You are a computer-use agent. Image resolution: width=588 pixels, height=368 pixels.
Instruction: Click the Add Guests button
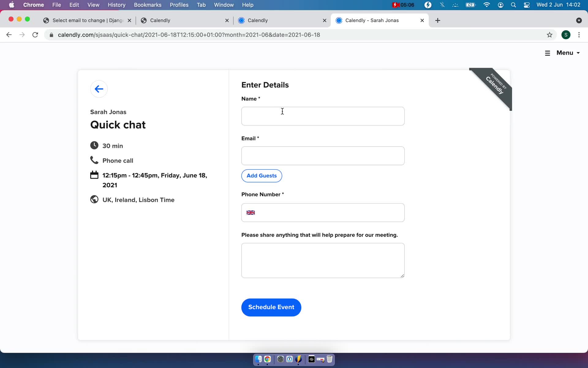tap(262, 175)
